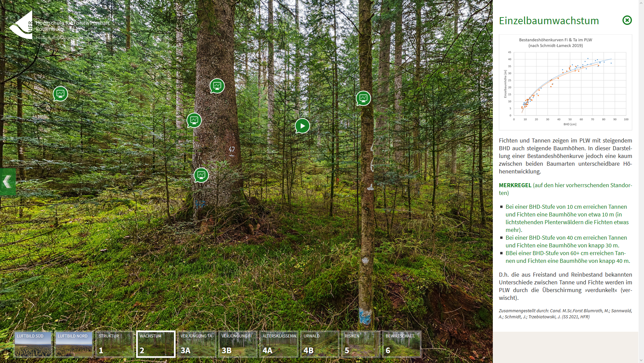Click the info hotspot on the far left trees
644x363 pixels.
tap(60, 94)
